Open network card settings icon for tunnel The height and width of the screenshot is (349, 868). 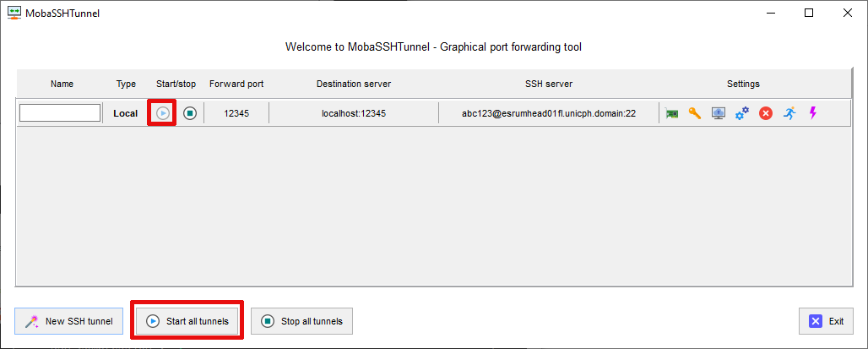tap(671, 113)
